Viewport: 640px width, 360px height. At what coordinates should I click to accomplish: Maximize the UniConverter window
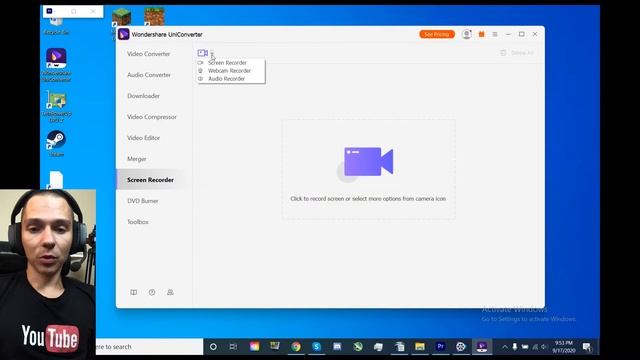click(522, 34)
